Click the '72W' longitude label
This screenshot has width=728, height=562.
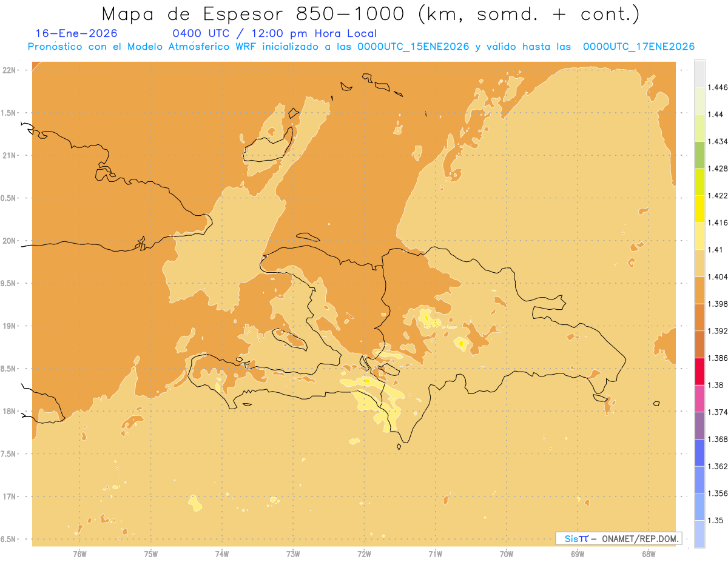[364, 554]
